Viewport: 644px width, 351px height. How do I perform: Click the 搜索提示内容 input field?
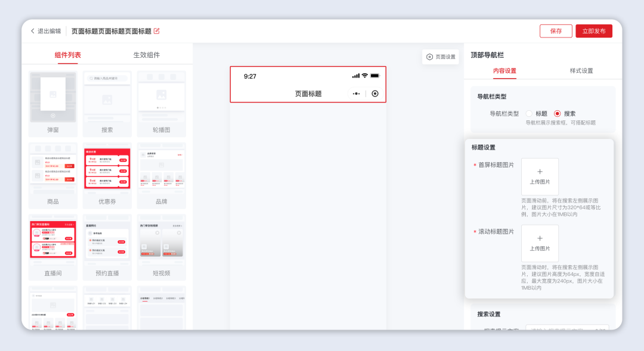pos(566,331)
